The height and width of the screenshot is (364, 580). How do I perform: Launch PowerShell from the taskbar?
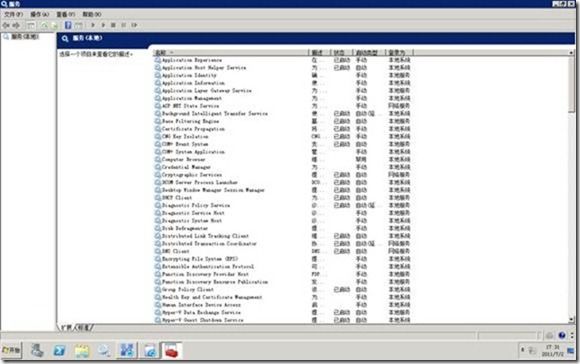[59, 350]
